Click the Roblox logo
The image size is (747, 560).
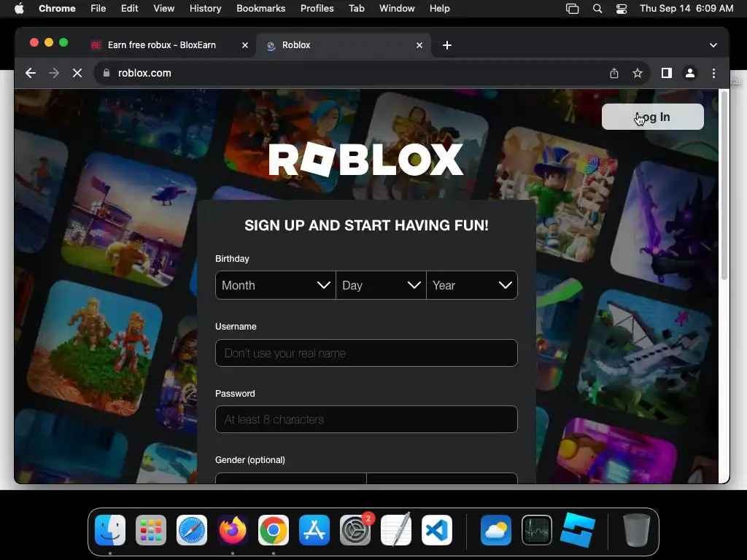click(x=366, y=160)
